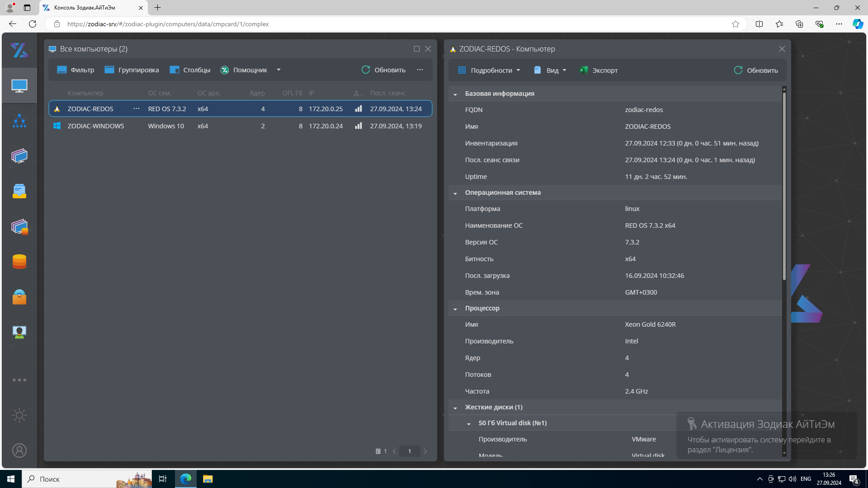Sort by Посл. сеанс column header

coord(388,93)
